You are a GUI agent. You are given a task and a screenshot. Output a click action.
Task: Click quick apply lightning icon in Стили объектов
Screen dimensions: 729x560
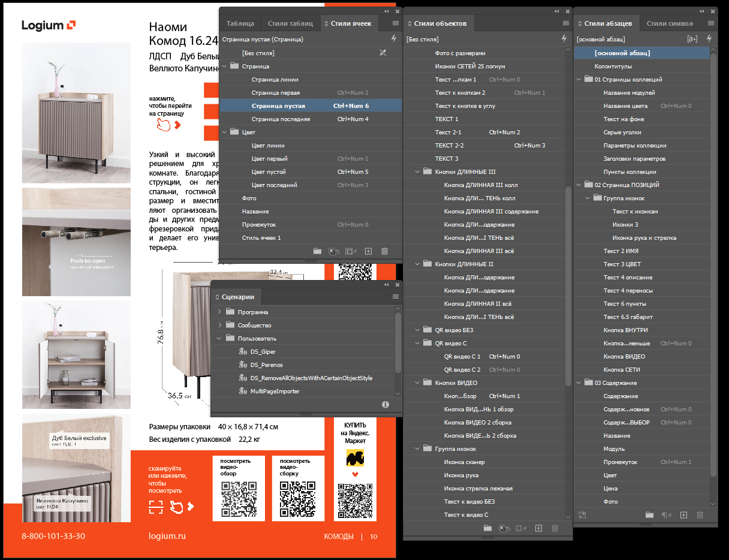[564, 38]
